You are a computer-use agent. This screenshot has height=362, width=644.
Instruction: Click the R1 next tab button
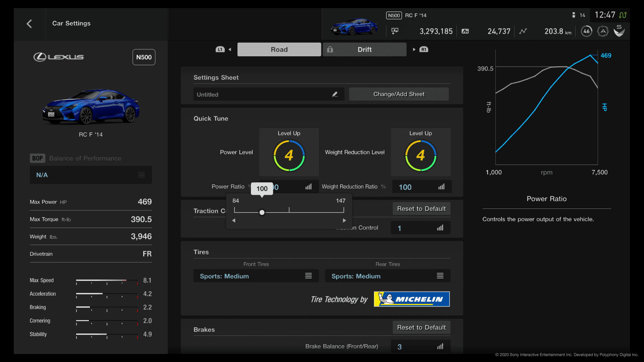point(424,49)
